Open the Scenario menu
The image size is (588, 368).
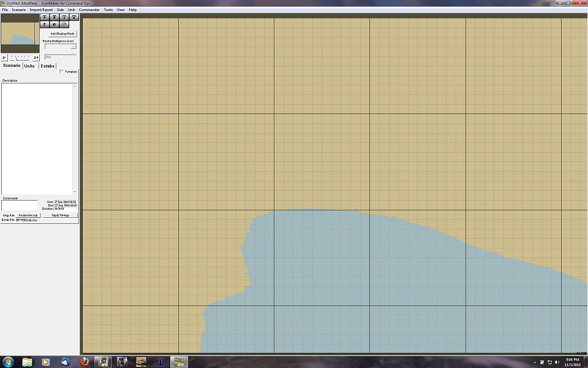pyautogui.click(x=19, y=10)
